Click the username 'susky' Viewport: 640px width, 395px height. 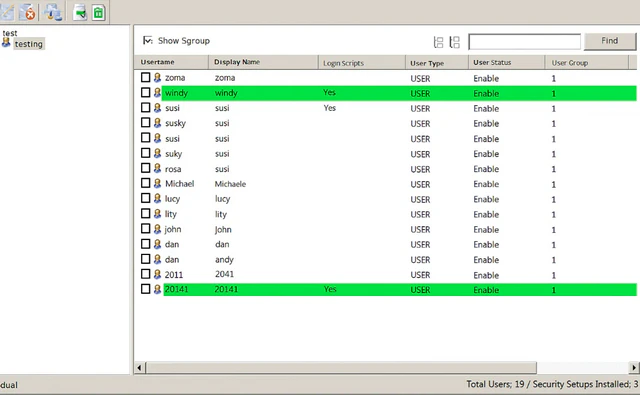pyautogui.click(x=176, y=123)
